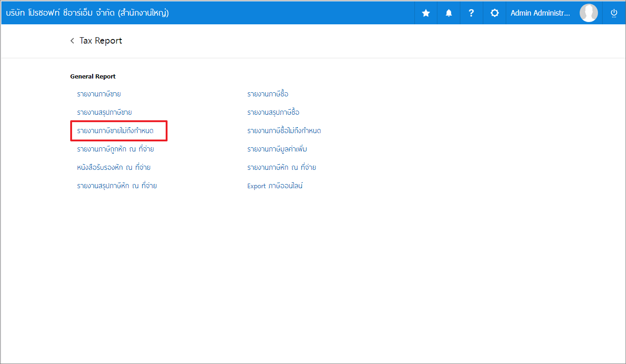Open รายงานภาษีถูกหัก ณ ที่จ่าย report
Viewport: 626px width, 364px height.
115,149
